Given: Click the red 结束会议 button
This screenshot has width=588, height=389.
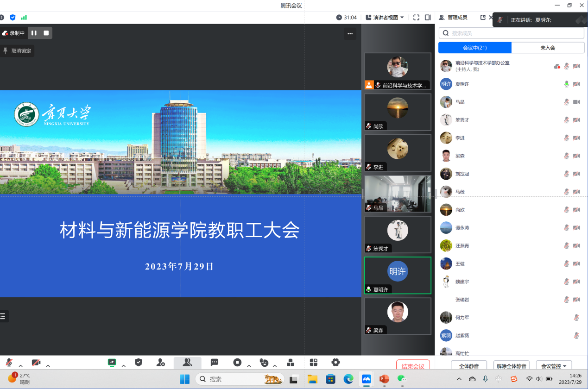Looking at the screenshot, I should [412, 366].
